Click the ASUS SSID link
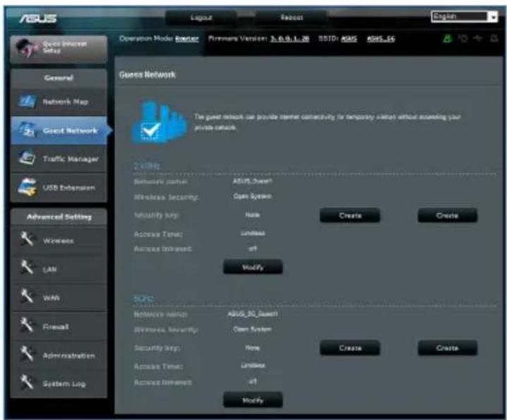 coord(350,39)
